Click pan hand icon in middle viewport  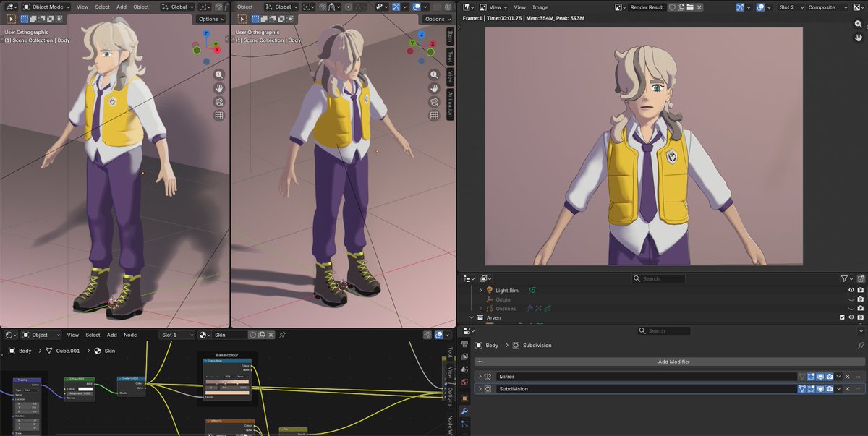tap(434, 88)
